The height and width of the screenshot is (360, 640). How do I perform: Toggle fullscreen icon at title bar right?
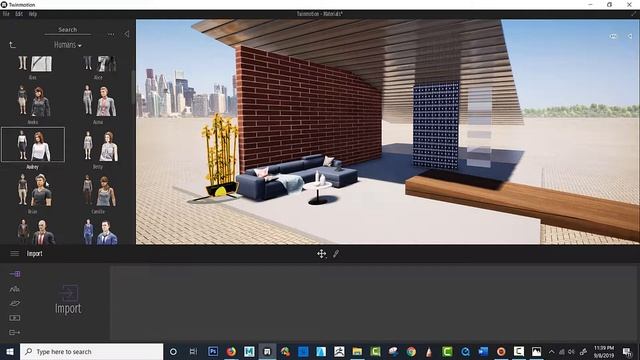tap(634, 14)
